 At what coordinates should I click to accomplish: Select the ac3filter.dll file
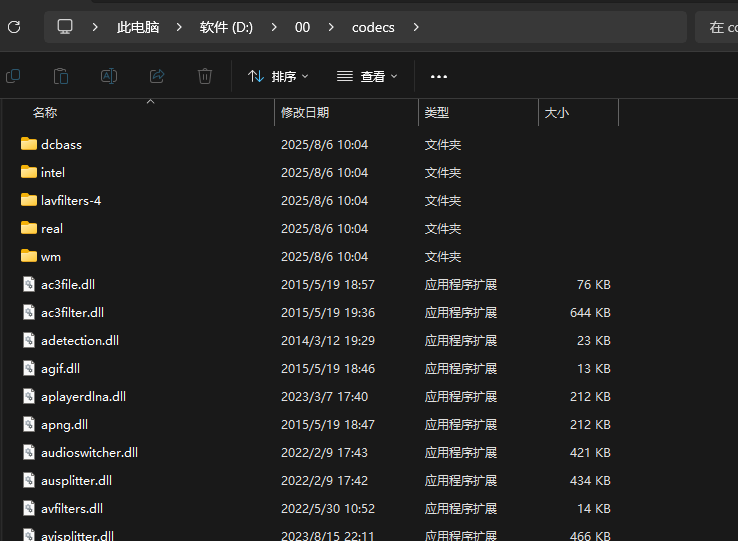click(x=72, y=312)
